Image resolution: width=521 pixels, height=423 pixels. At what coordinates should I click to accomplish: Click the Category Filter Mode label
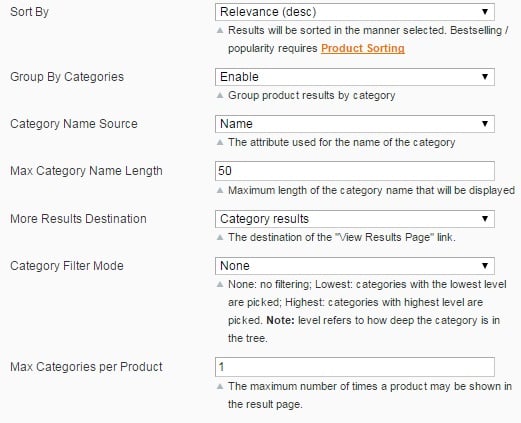pyautogui.click(x=67, y=266)
